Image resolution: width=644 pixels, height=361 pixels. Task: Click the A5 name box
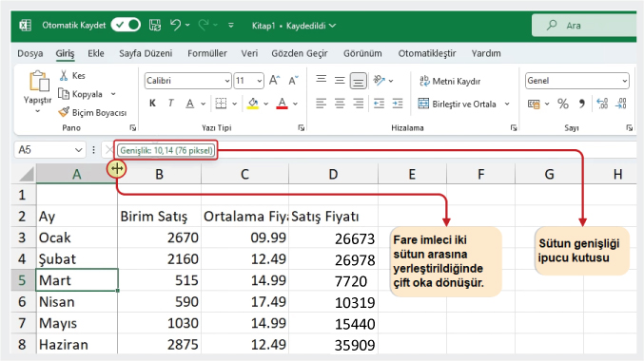point(49,150)
